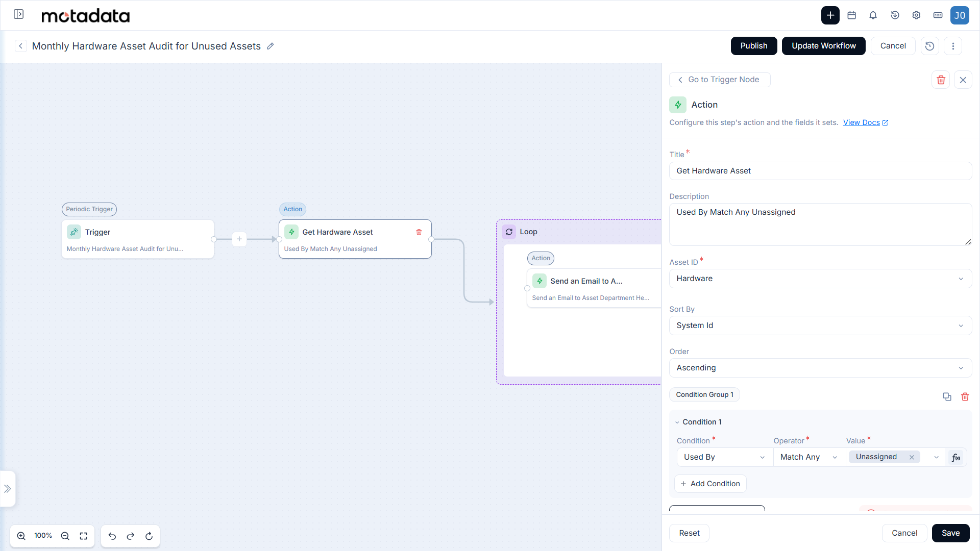980x551 pixels.
Task: Open the Value dropdown arrow
Action: point(936,457)
